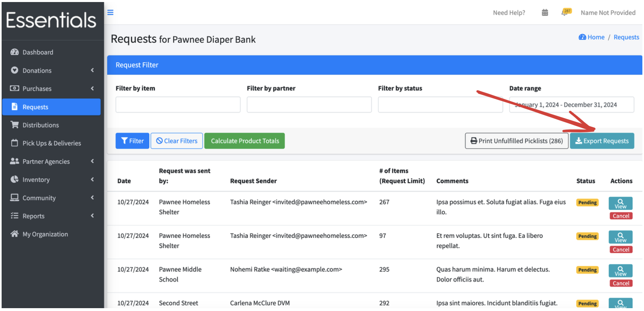The width and height of the screenshot is (644, 311).
Task: Click Pending badge in Nohemi Ratke row
Action: coord(587,270)
